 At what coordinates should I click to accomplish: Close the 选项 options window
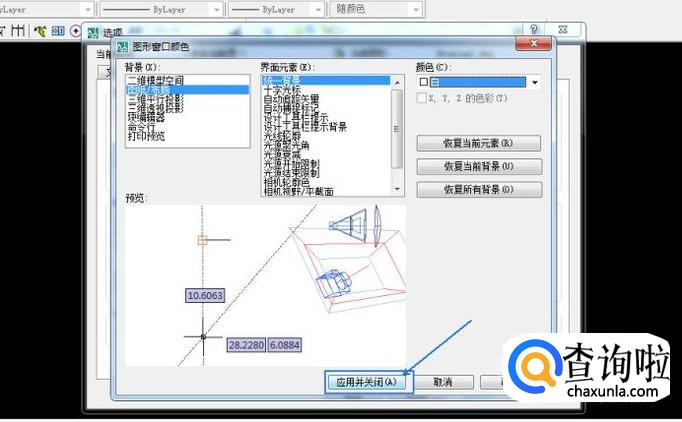(563, 30)
